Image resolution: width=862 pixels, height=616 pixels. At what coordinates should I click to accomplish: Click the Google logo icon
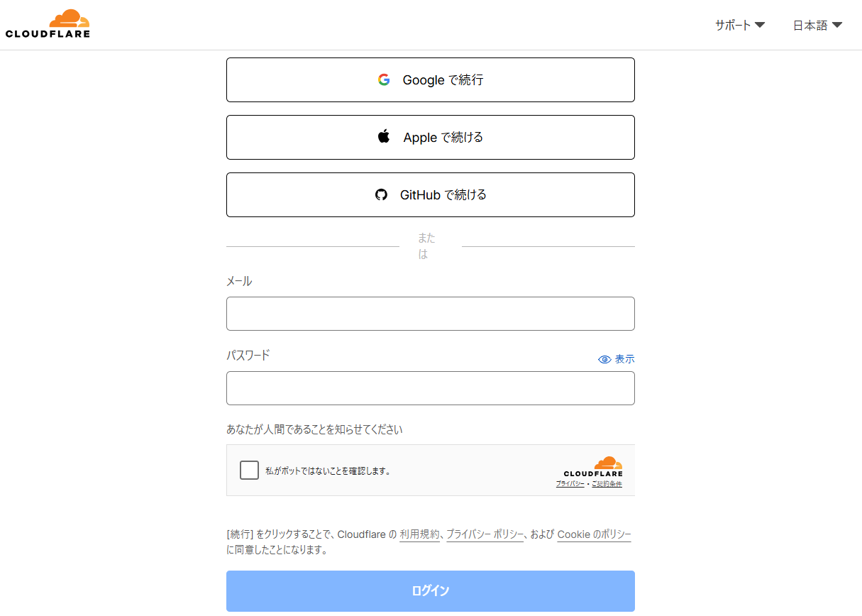384,79
